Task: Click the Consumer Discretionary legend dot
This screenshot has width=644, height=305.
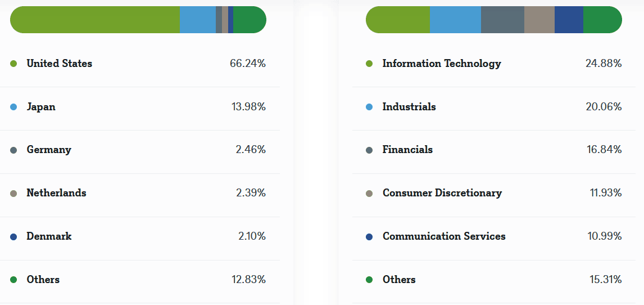Action: [369, 194]
